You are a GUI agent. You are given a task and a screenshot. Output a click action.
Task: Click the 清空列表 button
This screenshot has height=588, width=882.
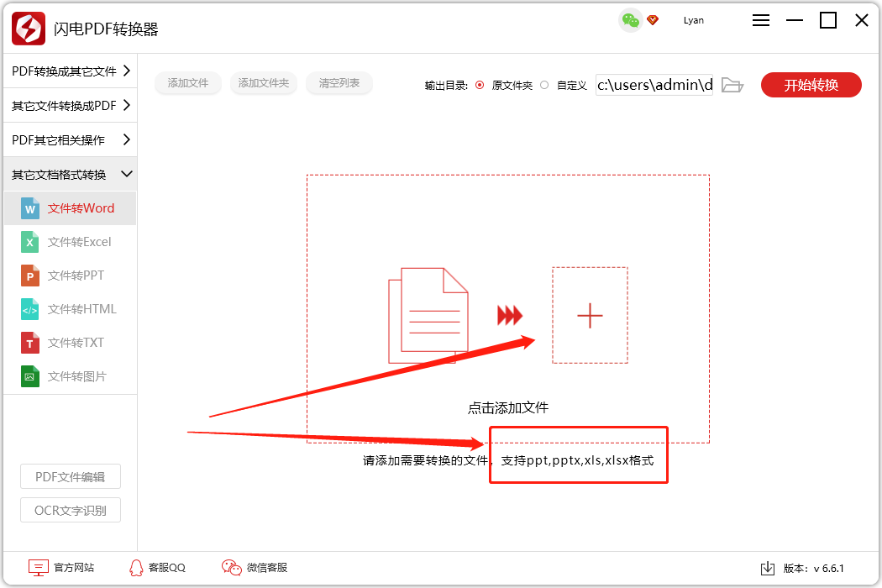pos(339,83)
